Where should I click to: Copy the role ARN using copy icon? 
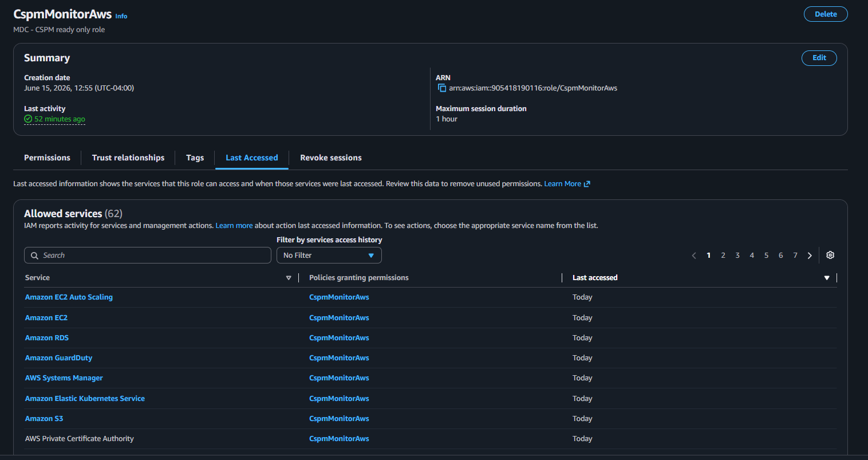[x=441, y=88]
